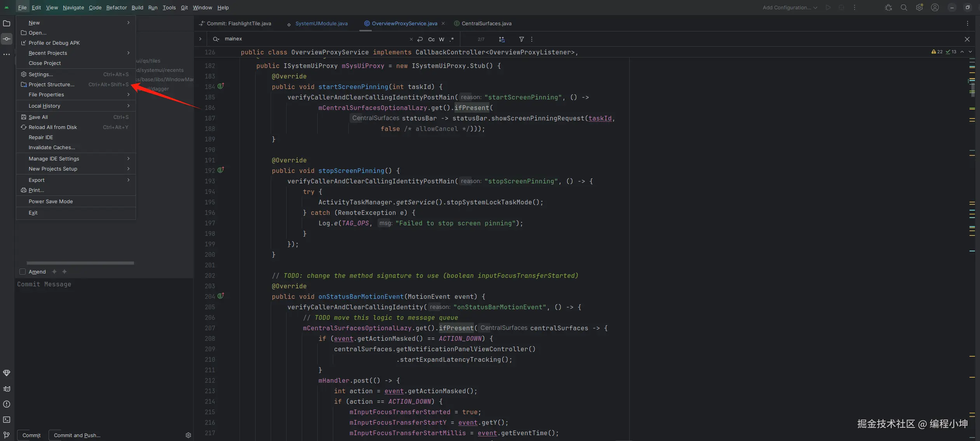Open the Problems tool window icon
980x441 pixels.
click(x=7, y=404)
